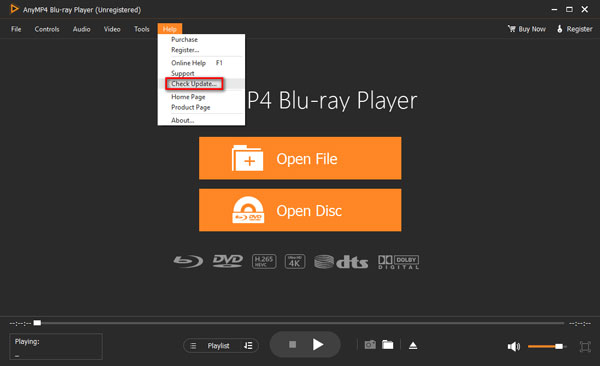Open the Controls menu
Image resolution: width=600 pixels, height=366 pixels.
click(x=47, y=29)
